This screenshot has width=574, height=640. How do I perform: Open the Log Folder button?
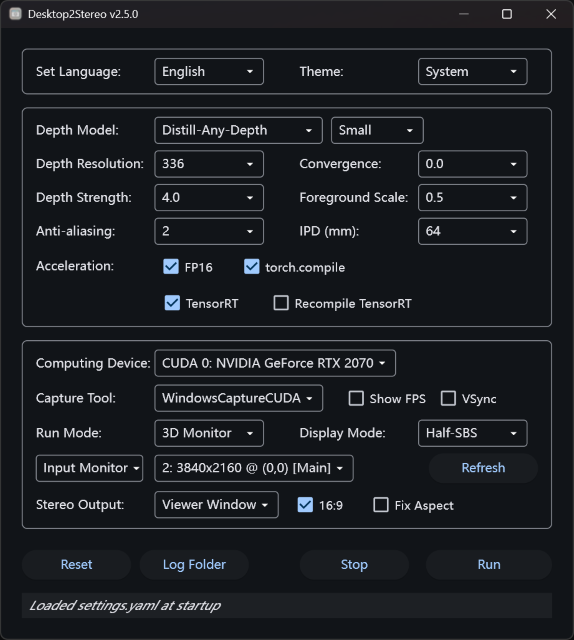point(194,565)
